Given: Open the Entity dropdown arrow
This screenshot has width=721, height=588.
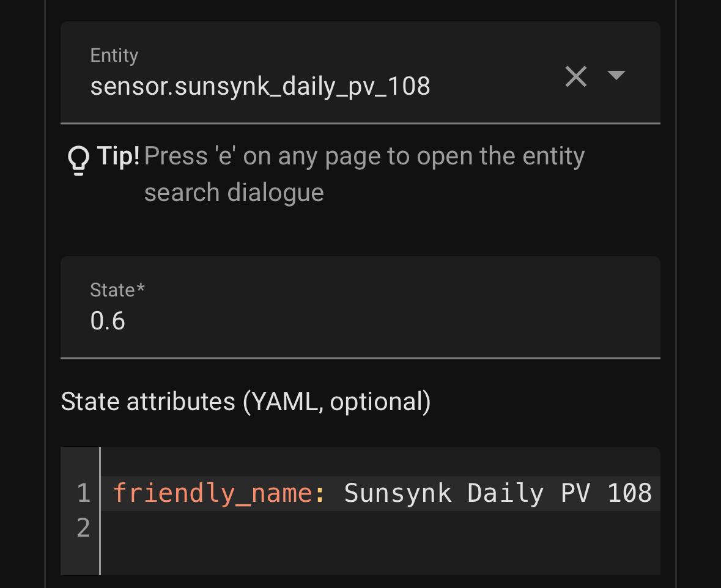Looking at the screenshot, I should pos(616,75).
